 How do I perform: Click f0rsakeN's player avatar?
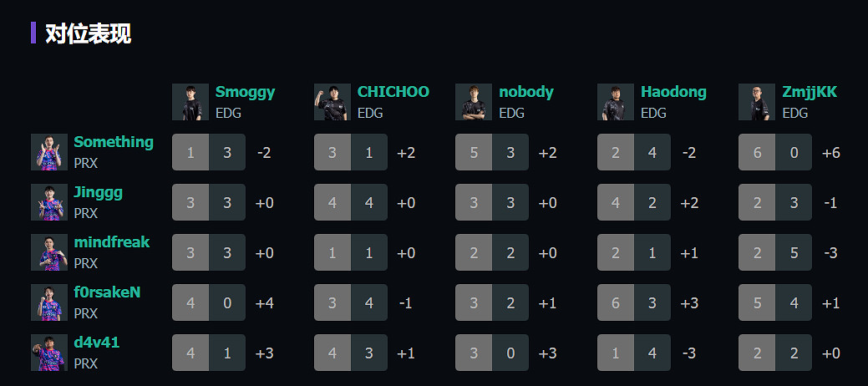[49, 302]
